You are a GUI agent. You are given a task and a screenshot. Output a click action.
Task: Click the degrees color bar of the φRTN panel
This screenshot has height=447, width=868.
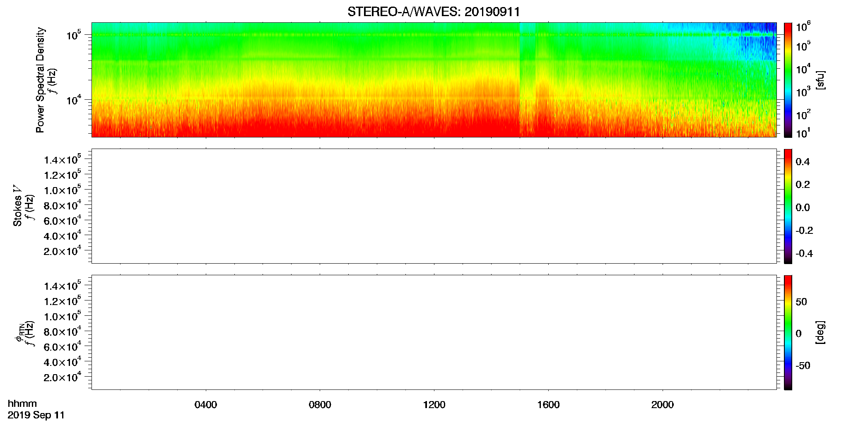[788, 332]
